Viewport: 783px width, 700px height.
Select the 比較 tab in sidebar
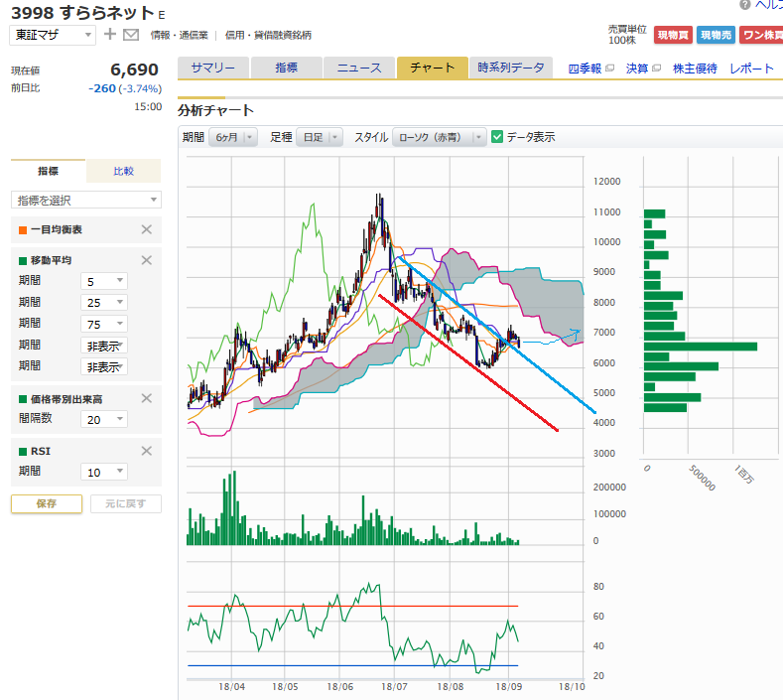coord(123,171)
